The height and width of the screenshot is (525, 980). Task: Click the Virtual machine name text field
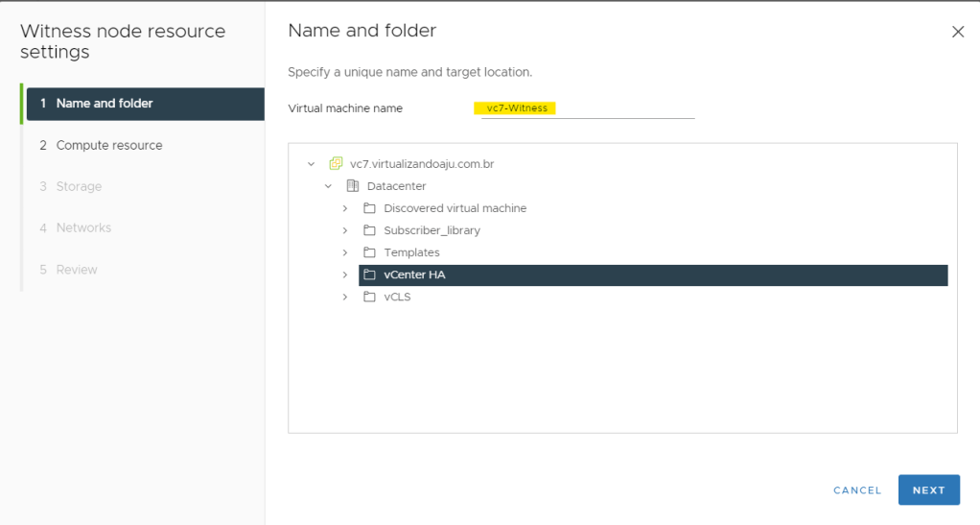[x=585, y=108]
